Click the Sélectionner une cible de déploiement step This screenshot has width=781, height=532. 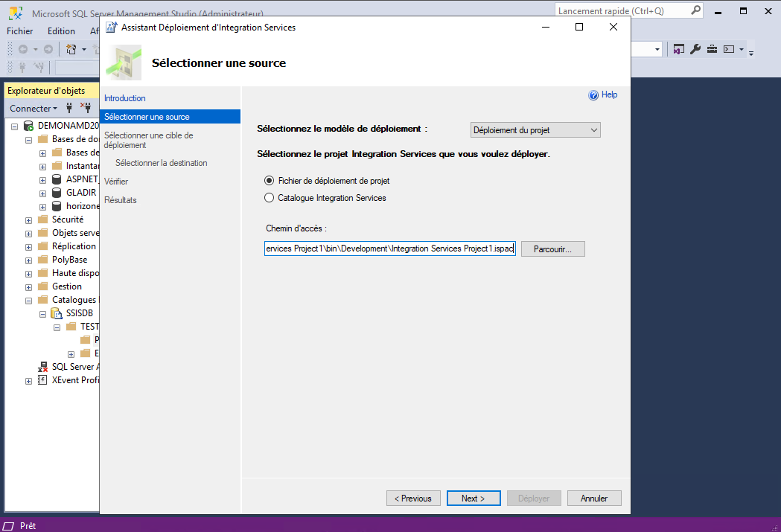point(148,140)
